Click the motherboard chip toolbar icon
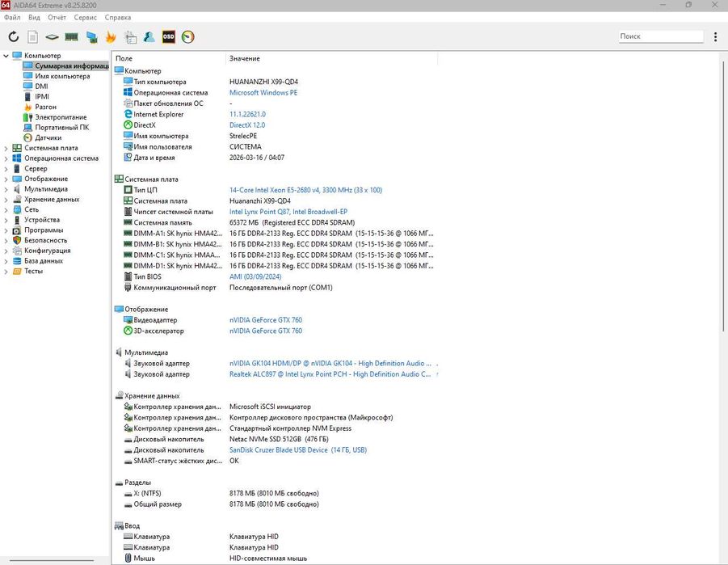 52,36
